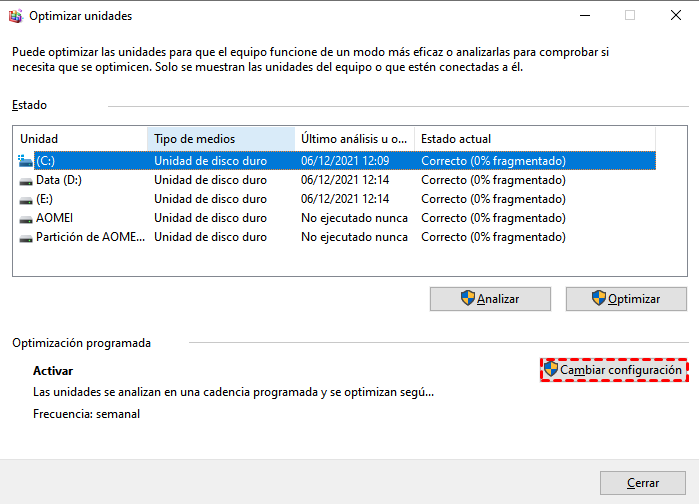
Task: Close the Optimizar unidades window
Action: coord(675,16)
